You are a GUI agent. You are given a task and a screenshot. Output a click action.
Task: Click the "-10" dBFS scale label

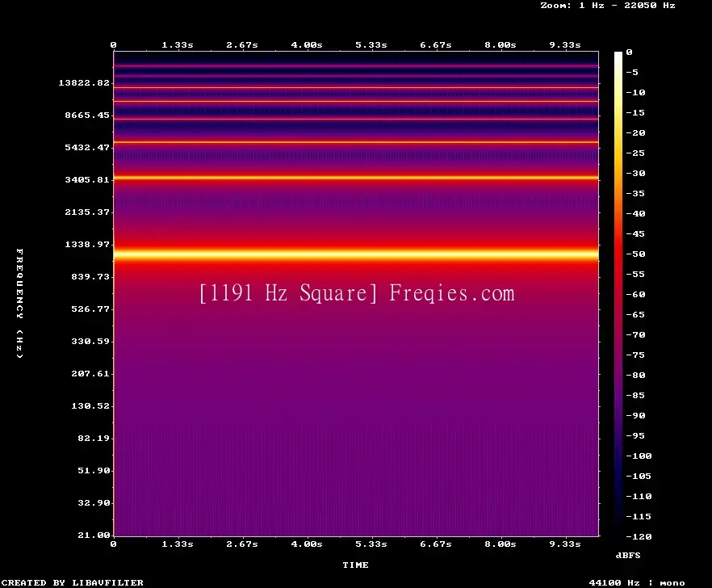click(x=635, y=92)
